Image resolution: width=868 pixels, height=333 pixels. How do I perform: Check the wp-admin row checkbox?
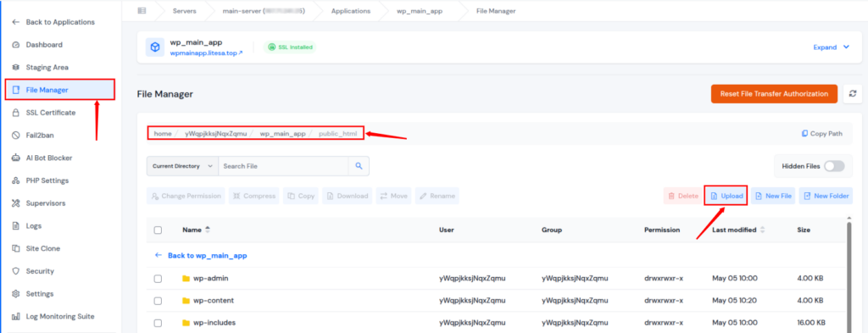(x=158, y=279)
